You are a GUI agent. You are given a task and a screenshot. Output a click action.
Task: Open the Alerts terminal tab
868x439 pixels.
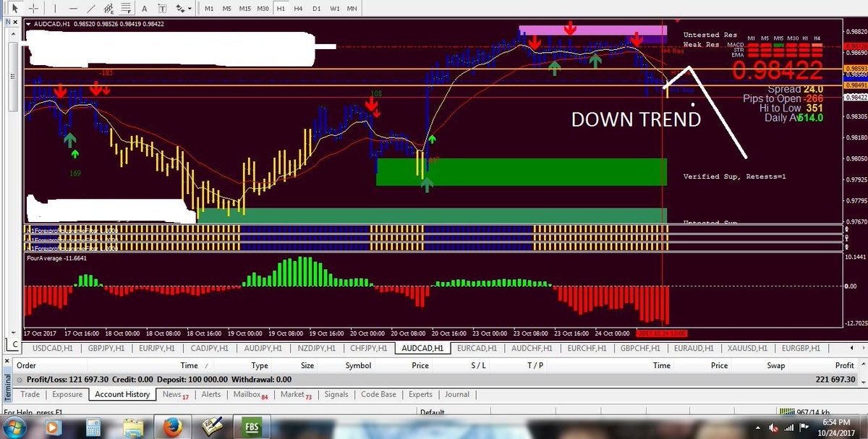point(210,394)
